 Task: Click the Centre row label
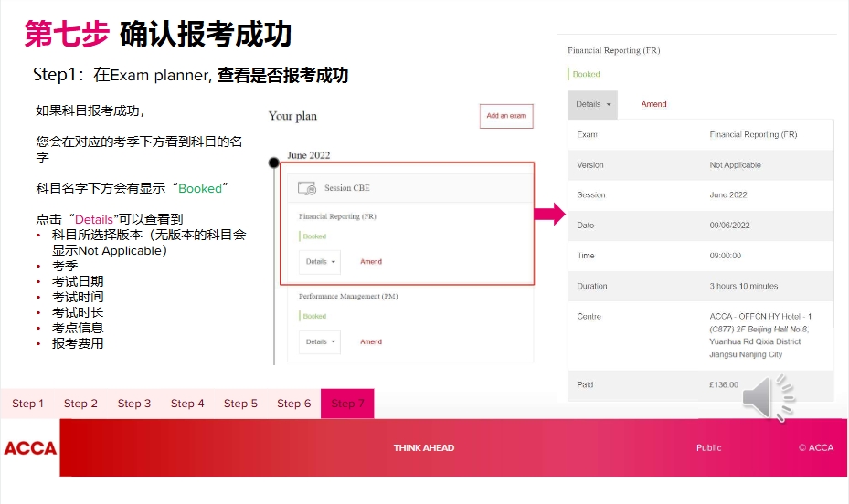point(589,316)
